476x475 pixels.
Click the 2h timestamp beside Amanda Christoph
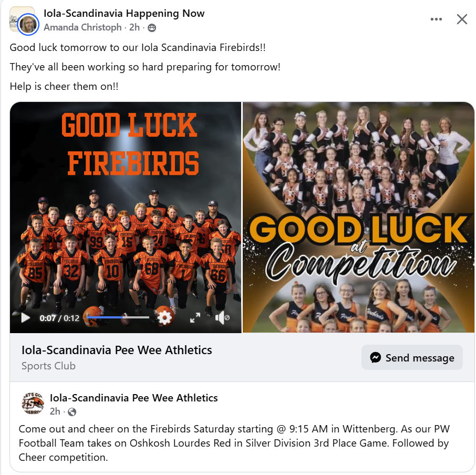coord(134,27)
